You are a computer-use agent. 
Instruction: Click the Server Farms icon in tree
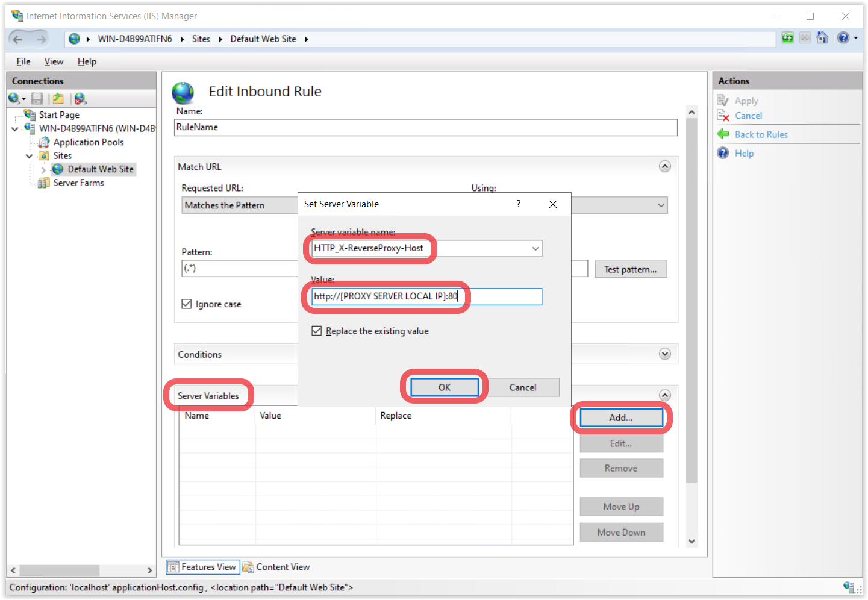[x=44, y=183]
